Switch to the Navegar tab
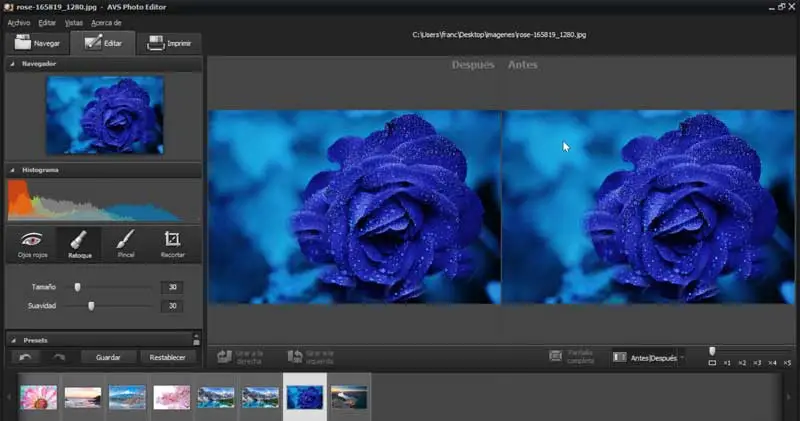Image resolution: width=800 pixels, height=421 pixels. pyautogui.click(x=35, y=43)
